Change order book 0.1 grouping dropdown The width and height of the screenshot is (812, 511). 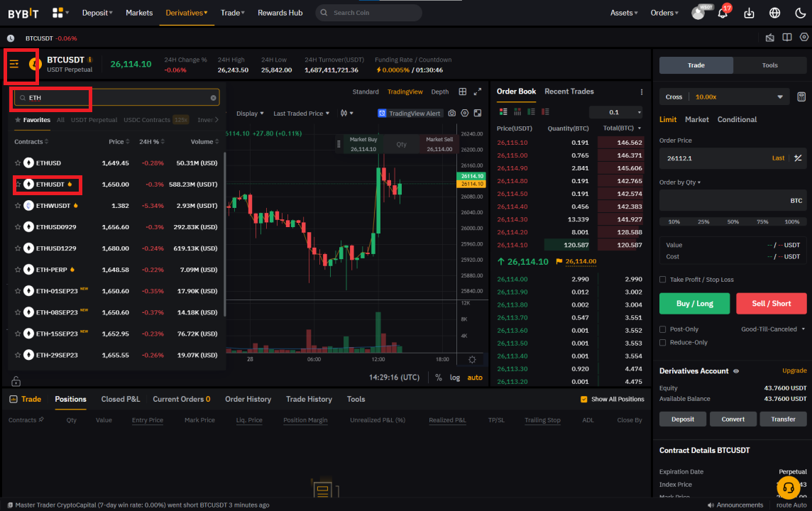coord(616,112)
